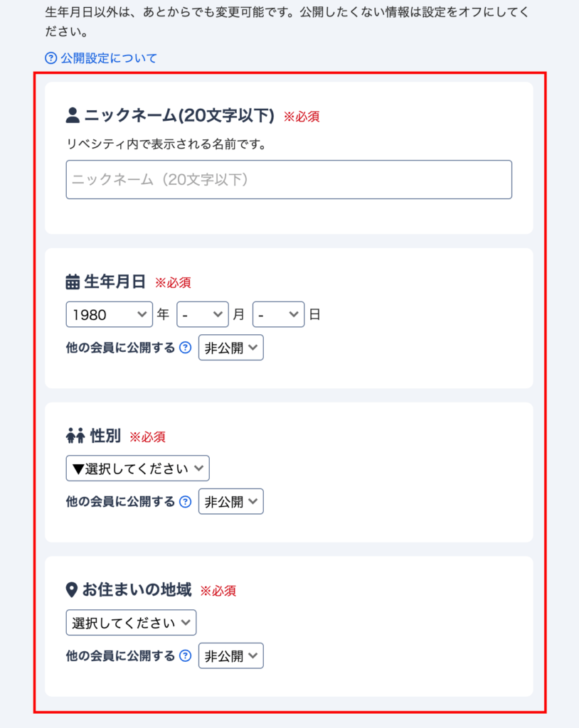Open the 公開設定について link

point(109,58)
